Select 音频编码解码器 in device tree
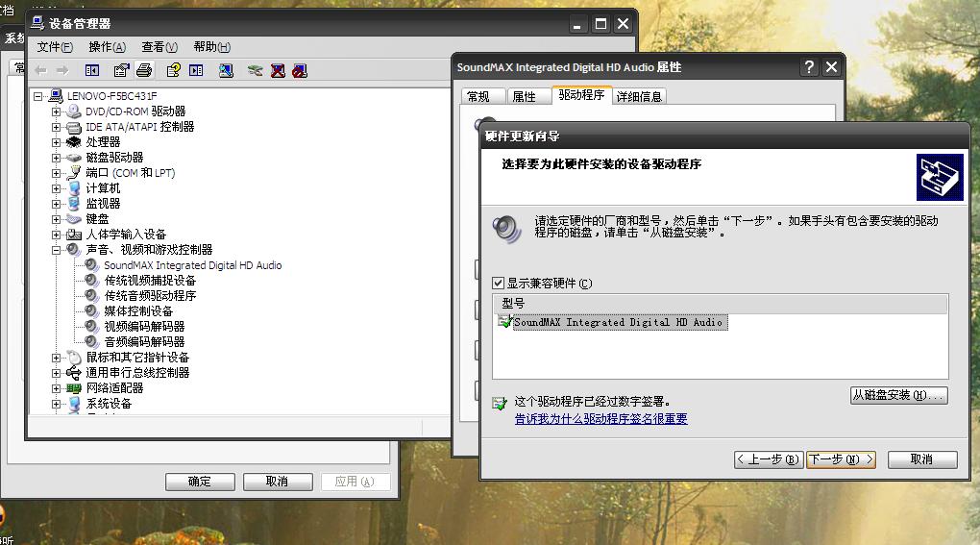Screen dimensions: 980x545 (x=144, y=342)
